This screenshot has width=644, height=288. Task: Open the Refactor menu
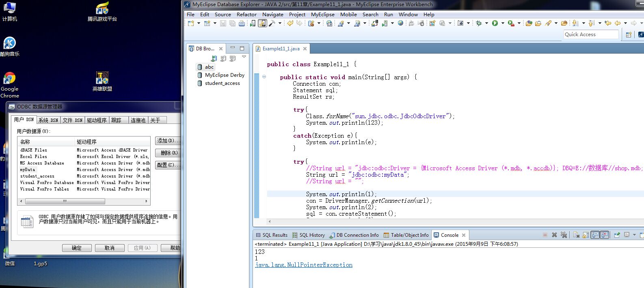click(x=246, y=14)
